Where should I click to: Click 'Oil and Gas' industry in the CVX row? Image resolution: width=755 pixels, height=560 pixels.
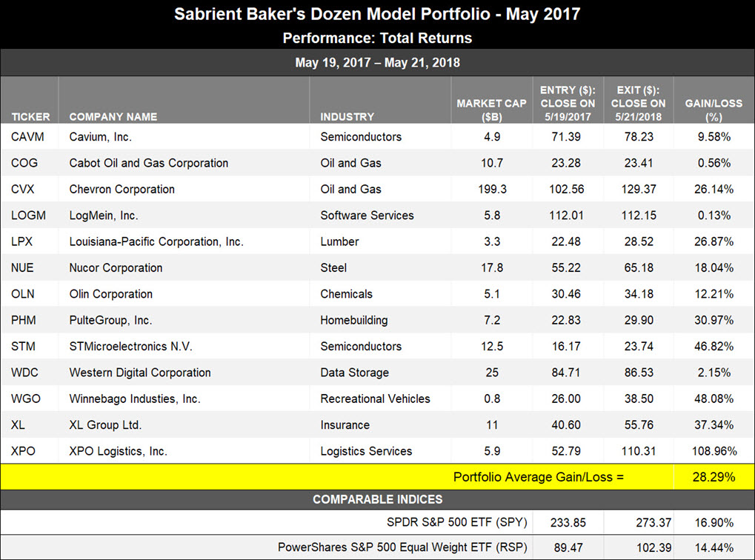click(x=350, y=189)
